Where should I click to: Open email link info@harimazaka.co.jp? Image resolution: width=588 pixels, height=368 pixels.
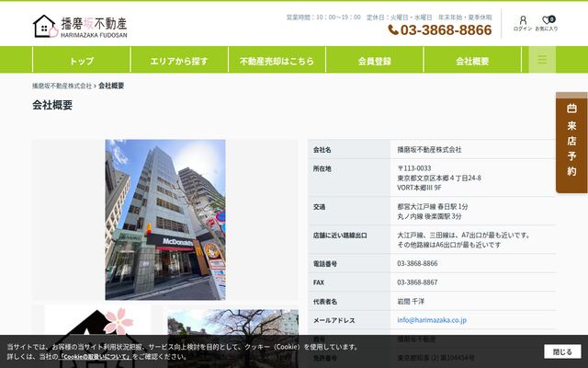(x=432, y=320)
